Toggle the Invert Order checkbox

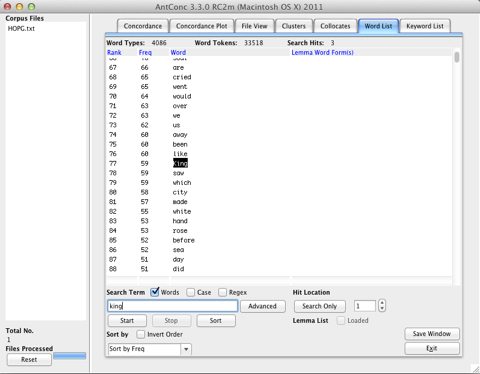tap(141, 334)
